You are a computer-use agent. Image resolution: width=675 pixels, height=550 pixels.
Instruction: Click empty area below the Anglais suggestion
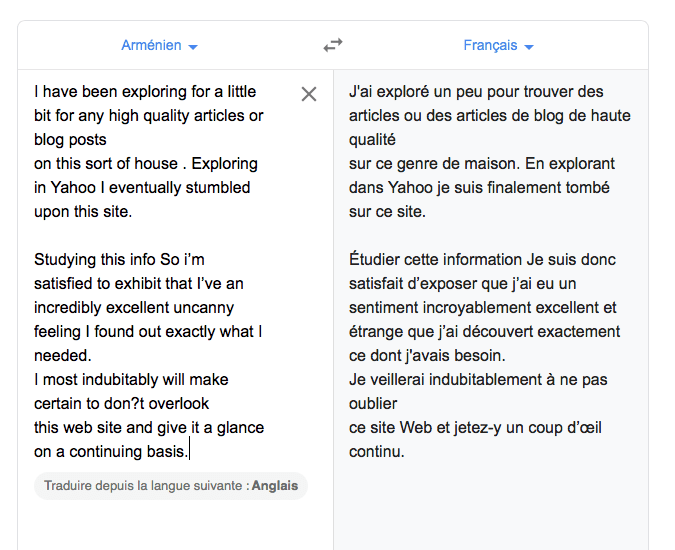coord(170,525)
